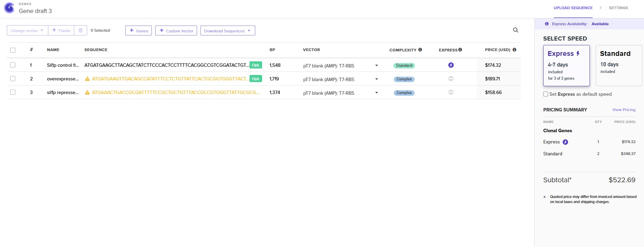Click the Complex badge in row 2
Viewport: 644px width, 247px height.
[x=404, y=79]
